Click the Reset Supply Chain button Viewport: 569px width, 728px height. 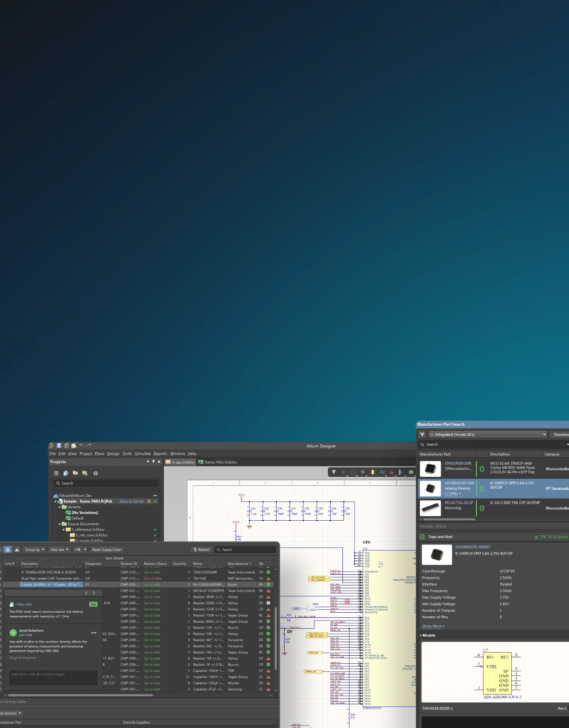[106, 550]
